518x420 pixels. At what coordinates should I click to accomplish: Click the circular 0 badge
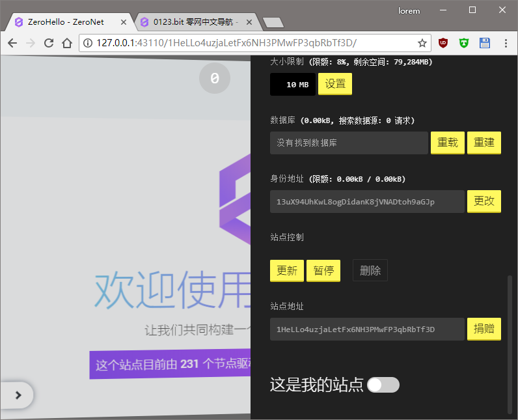pos(215,78)
